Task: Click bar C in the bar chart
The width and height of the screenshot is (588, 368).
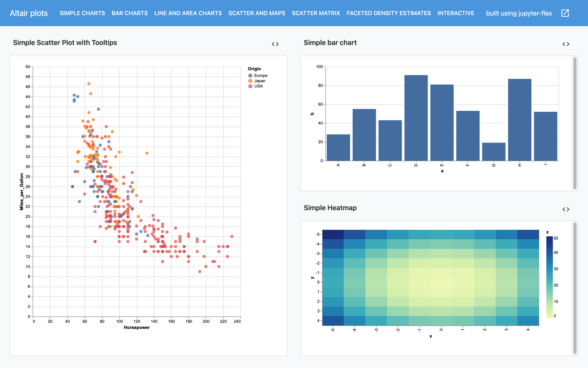Action: click(390, 140)
